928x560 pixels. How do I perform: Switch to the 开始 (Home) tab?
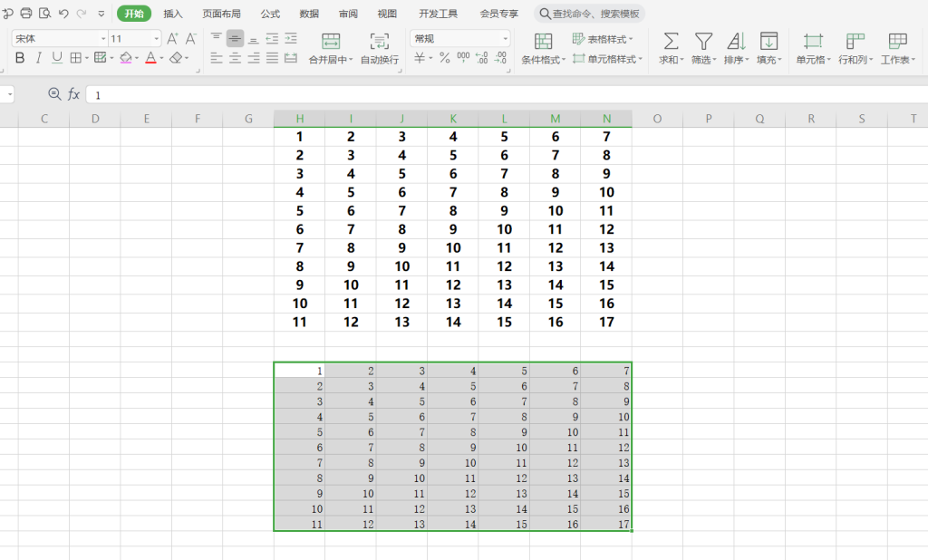(134, 13)
